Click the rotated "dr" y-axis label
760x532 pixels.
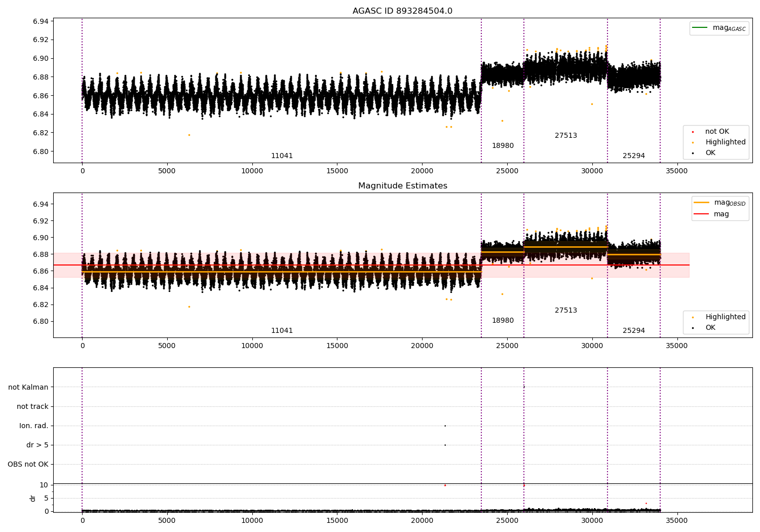click(x=33, y=498)
